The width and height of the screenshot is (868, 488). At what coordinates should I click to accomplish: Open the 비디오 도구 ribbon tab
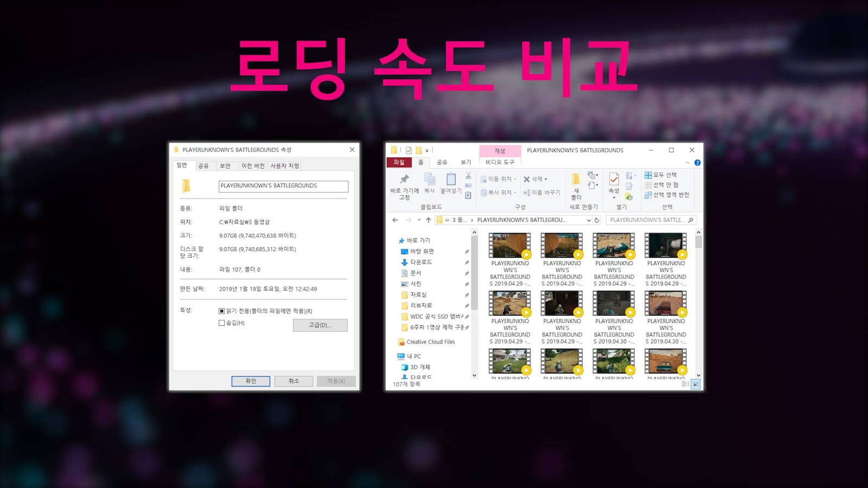pos(500,162)
